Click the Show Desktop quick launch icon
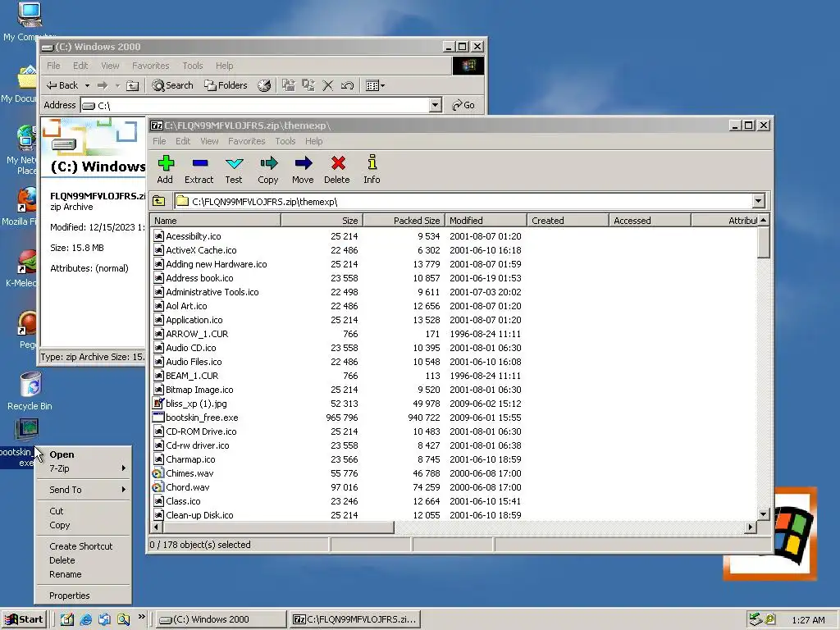This screenshot has height=630, width=840. [x=67, y=619]
